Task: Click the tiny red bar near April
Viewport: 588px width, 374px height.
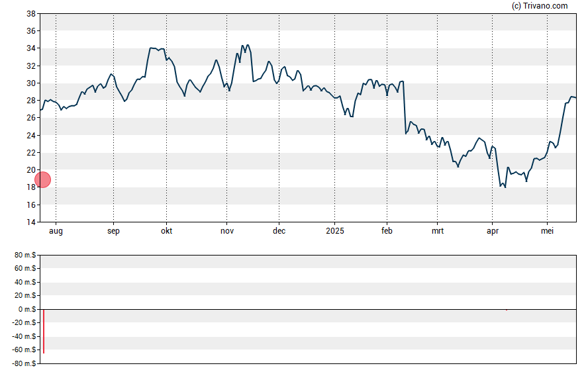Action: (x=507, y=310)
